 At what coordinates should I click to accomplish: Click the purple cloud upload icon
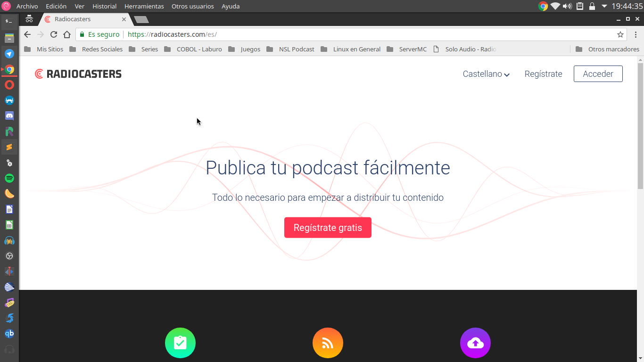[475, 343]
